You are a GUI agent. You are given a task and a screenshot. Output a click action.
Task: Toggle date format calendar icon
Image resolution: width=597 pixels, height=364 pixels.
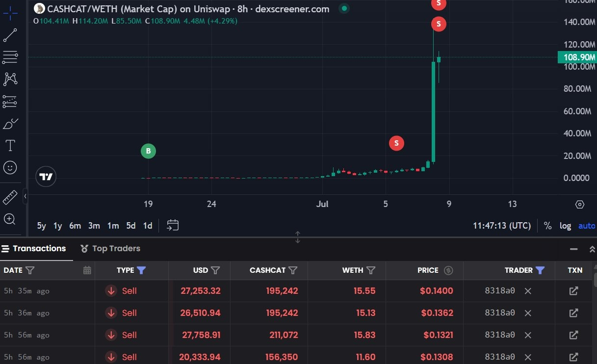pyautogui.click(x=87, y=270)
